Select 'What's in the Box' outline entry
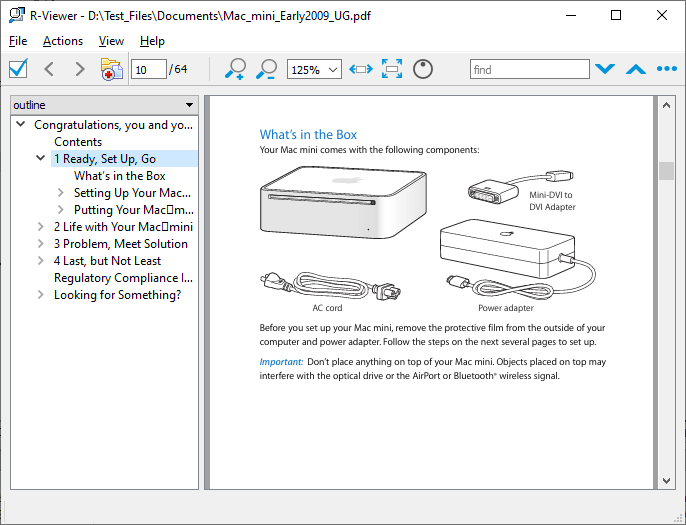The width and height of the screenshot is (686, 525). point(119,176)
